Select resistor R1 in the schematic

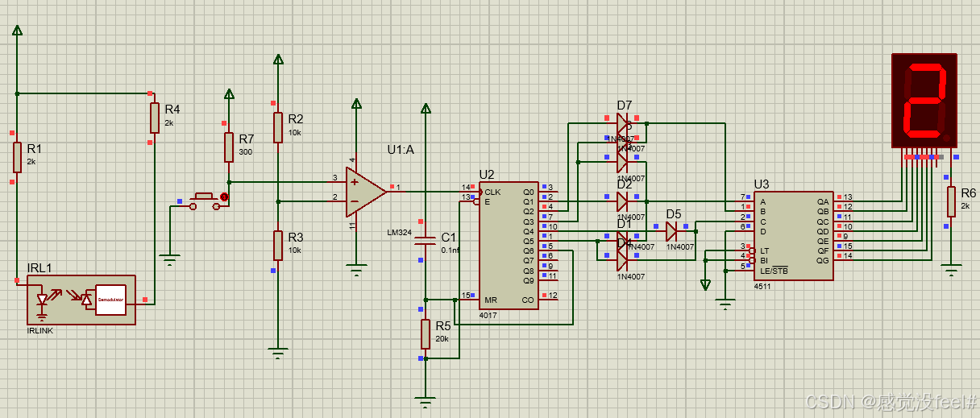[x=17, y=157]
